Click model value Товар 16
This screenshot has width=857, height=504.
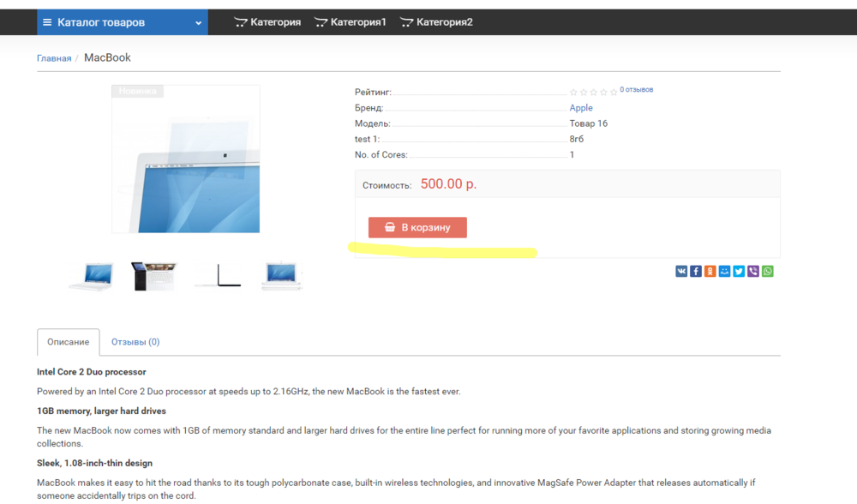click(x=588, y=123)
